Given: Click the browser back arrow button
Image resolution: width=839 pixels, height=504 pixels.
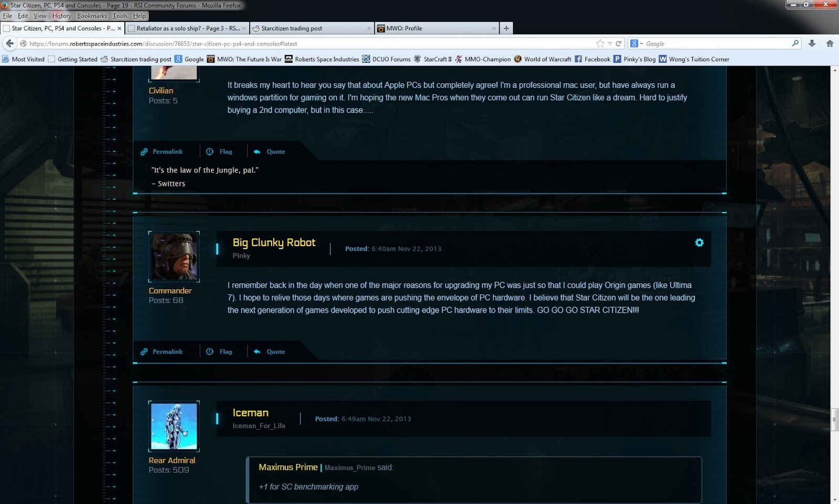Looking at the screenshot, I should click(x=9, y=43).
